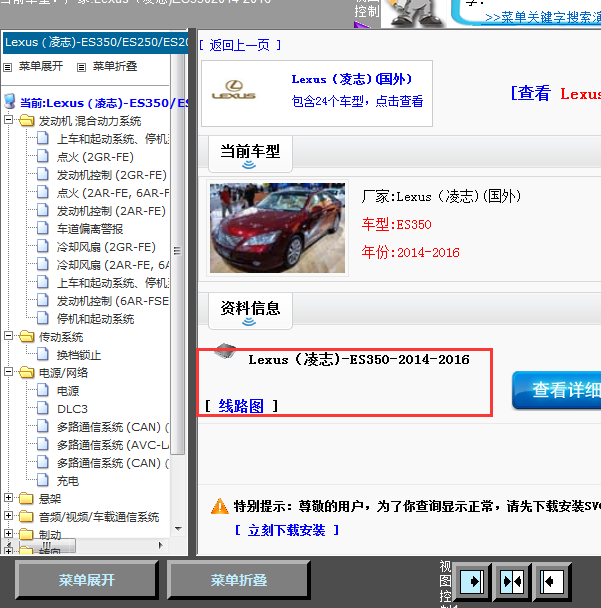The width and height of the screenshot is (601, 608).
Task: Click the 传动系统 folder icon
Action: click(x=26, y=336)
